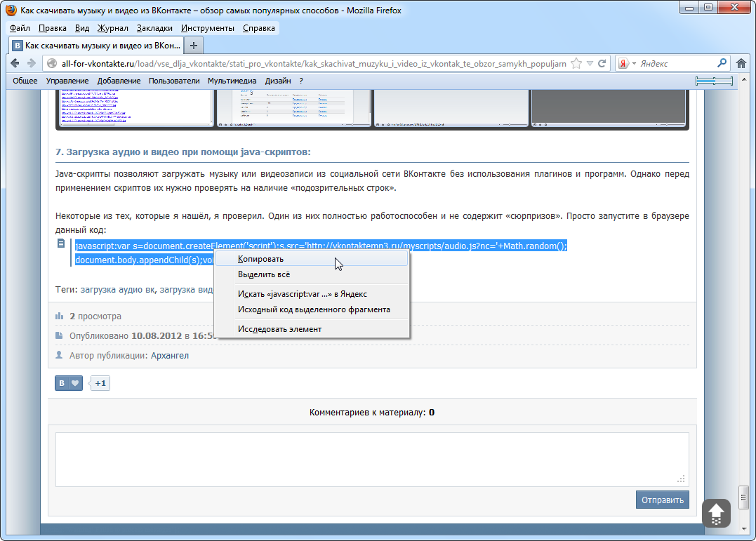Click the admin bar width toggle icon
Image resolution: width=756 pixels, height=541 pixels.
pyautogui.click(x=714, y=81)
